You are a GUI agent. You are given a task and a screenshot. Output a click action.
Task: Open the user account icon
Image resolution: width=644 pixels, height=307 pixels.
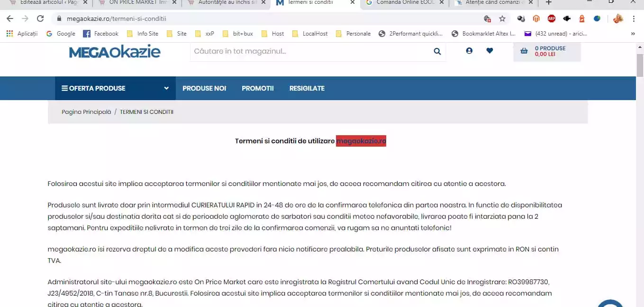[469, 51]
